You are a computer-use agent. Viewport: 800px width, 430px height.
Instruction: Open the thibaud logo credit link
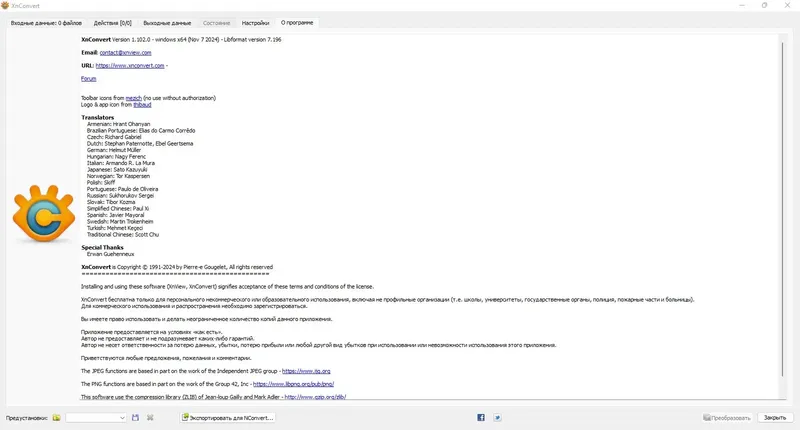pos(142,105)
